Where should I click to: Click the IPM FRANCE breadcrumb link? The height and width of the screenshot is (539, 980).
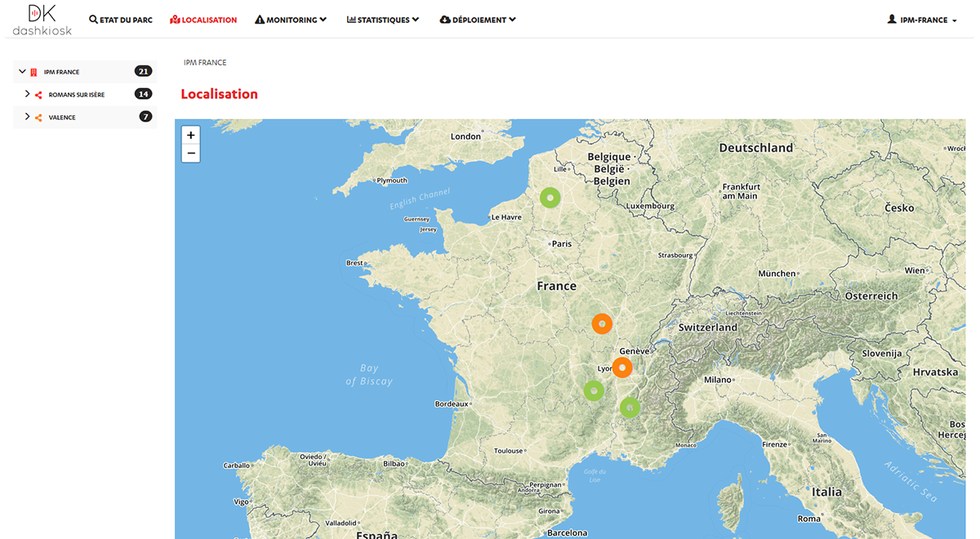(205, 62)
